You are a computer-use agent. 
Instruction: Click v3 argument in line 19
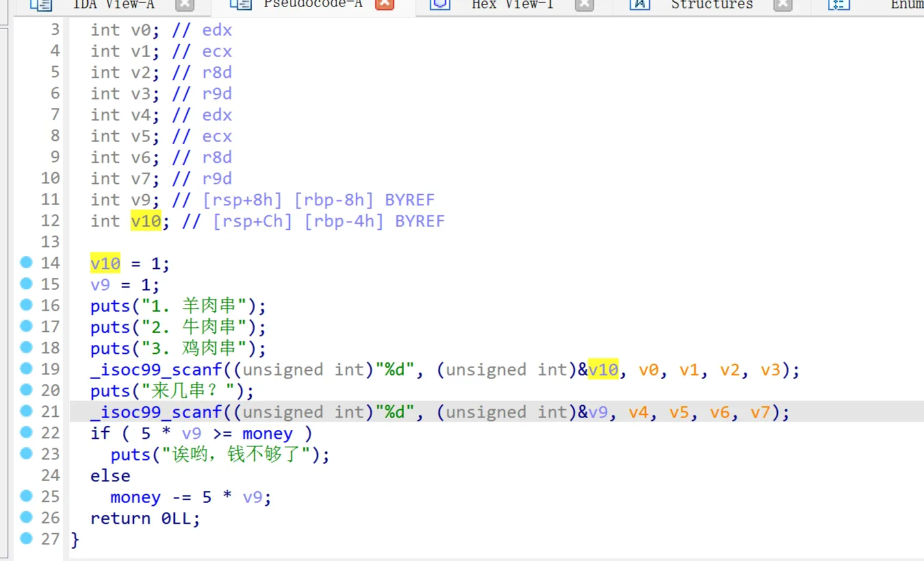(x=771, y=370)
